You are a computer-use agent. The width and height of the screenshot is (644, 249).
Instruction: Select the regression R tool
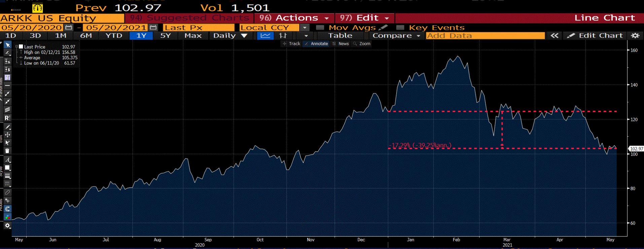tap(7, 118)
